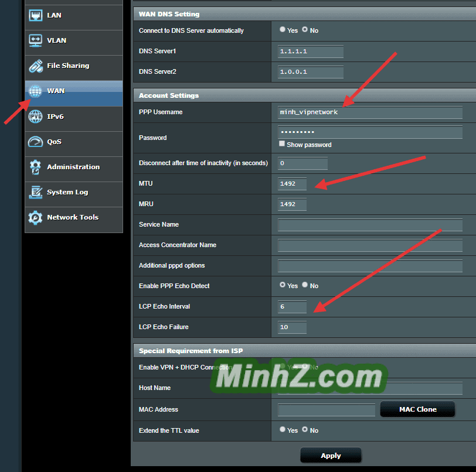This screenshot has height=472, width=476.
Task: Select No for Enable PPP Echo Detect
Action: (305, 285)
